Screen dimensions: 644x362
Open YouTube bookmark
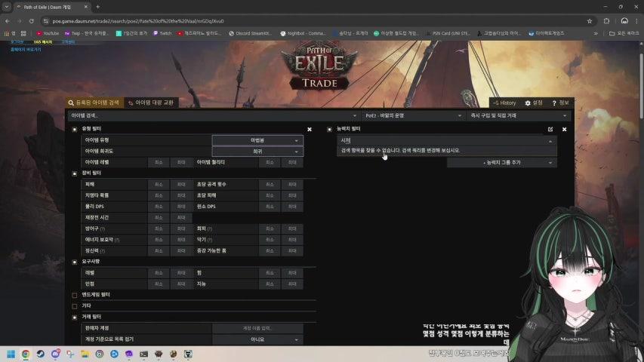click(x=48, y=33)
